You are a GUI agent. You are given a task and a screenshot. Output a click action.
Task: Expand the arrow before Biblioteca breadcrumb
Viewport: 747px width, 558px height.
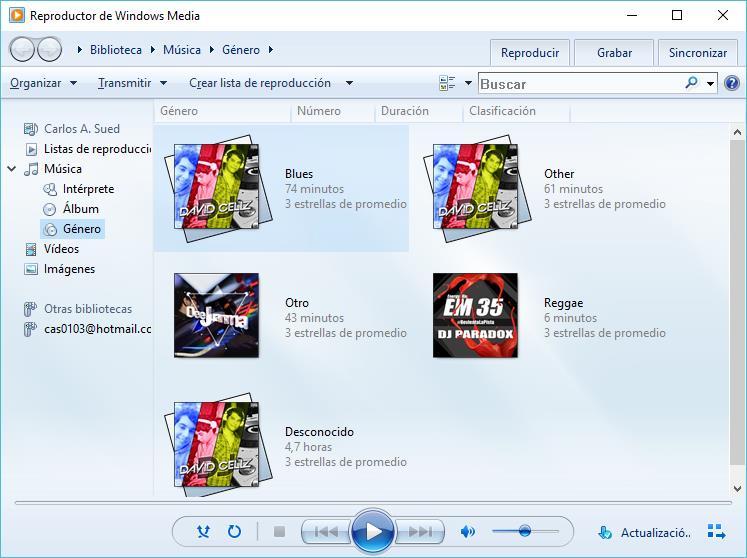click(80, 50)
